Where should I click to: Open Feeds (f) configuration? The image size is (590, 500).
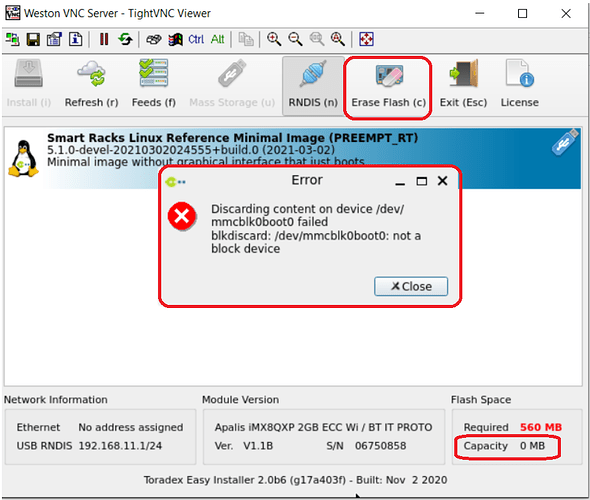coord(154,85)
